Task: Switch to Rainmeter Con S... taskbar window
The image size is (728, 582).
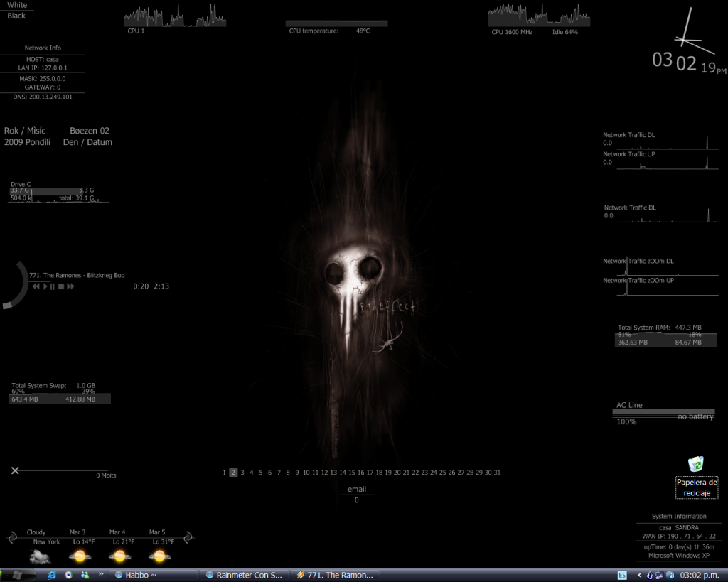Action: 245,575
